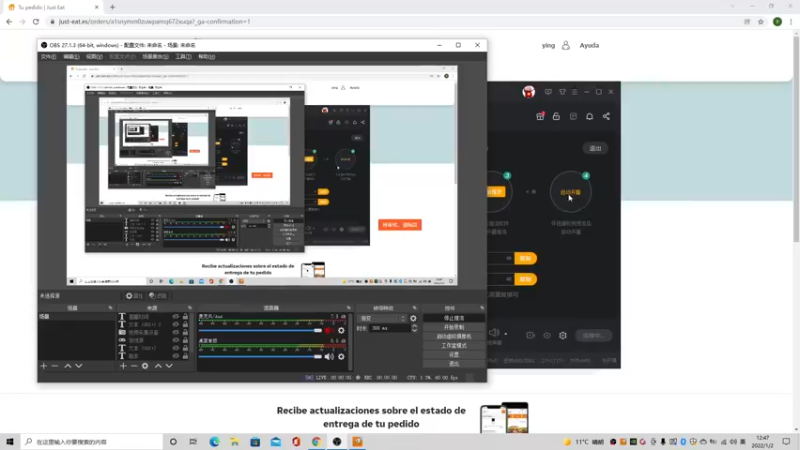Toggle lock of the first source in OBS list
The height and width of the screenshot is (450, 800).
[185, 317]
